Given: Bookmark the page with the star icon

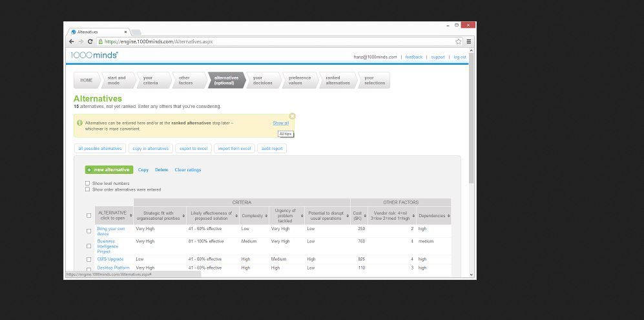Looking at the screenshot, I should click(458, 41).
